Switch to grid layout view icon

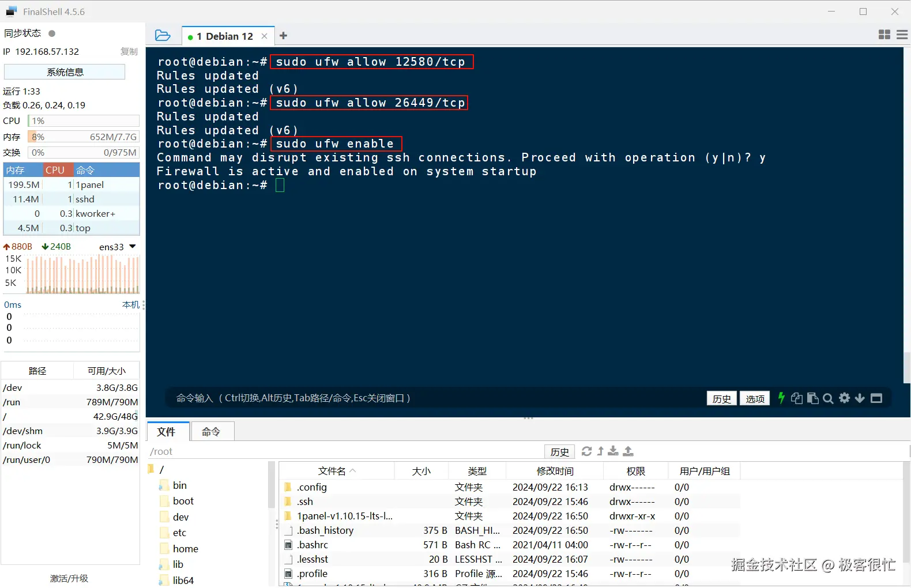[884, 35]
